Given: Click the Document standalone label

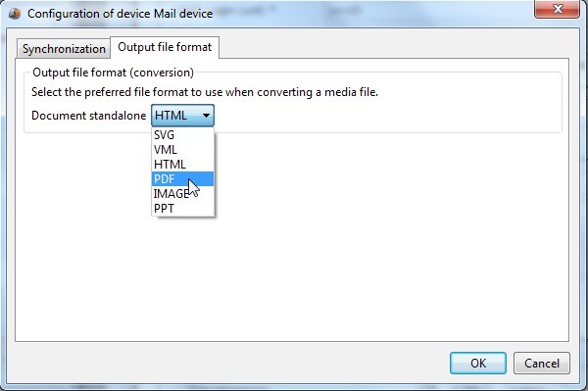Looking at the screenshot, I should [x=88, y=116].
